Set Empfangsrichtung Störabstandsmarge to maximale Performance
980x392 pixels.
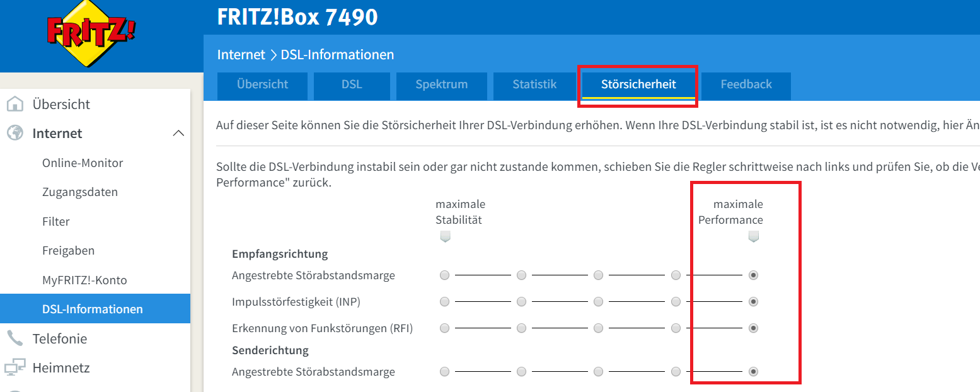click(x=753, y=275)
